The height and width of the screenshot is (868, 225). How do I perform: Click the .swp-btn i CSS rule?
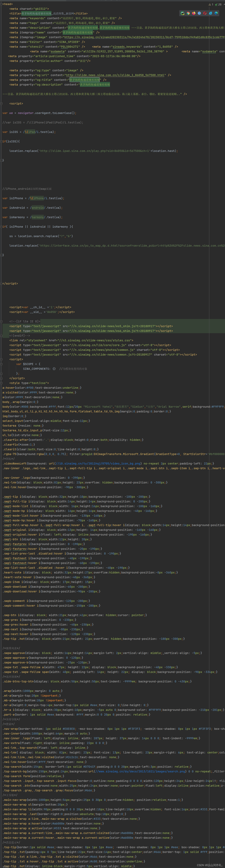74,615
